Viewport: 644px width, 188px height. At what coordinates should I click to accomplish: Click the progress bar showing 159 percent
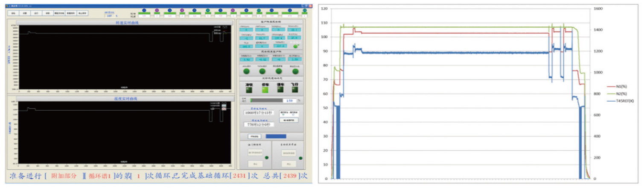[266, 100]
